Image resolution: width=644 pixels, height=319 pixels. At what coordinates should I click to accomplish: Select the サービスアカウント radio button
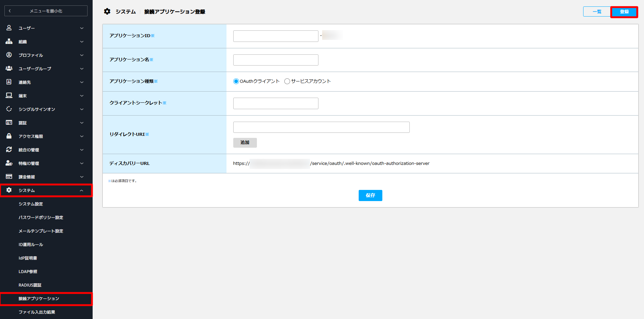coord(287,81)
